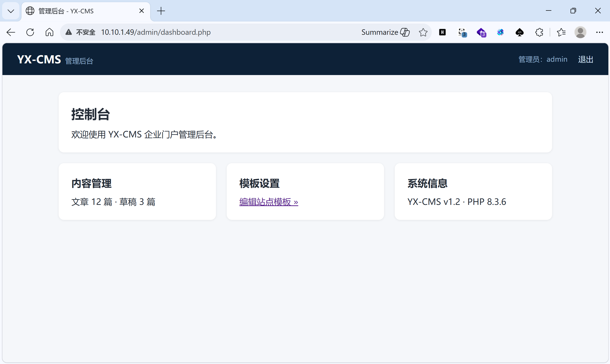
Task: Click the 欢迎使用 YX-CMS welcome text
Action: coord(144,135)
